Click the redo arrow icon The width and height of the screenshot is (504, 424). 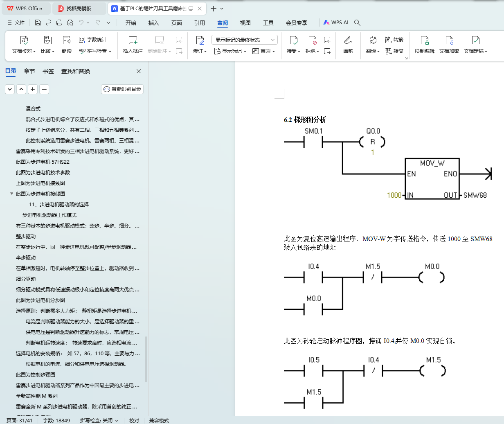tap(98, 23)
